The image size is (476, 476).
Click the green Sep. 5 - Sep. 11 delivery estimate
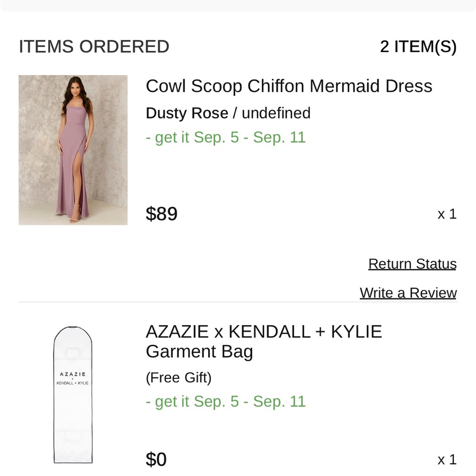(x=226, y=137)
